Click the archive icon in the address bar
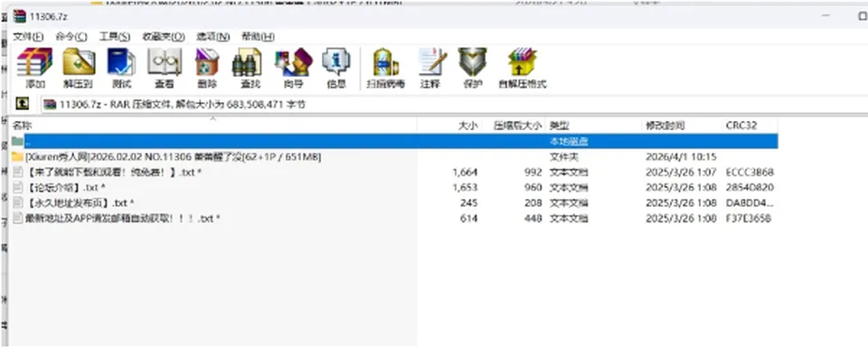The height and width of the screenshot is (348, 868). (50, 104)
